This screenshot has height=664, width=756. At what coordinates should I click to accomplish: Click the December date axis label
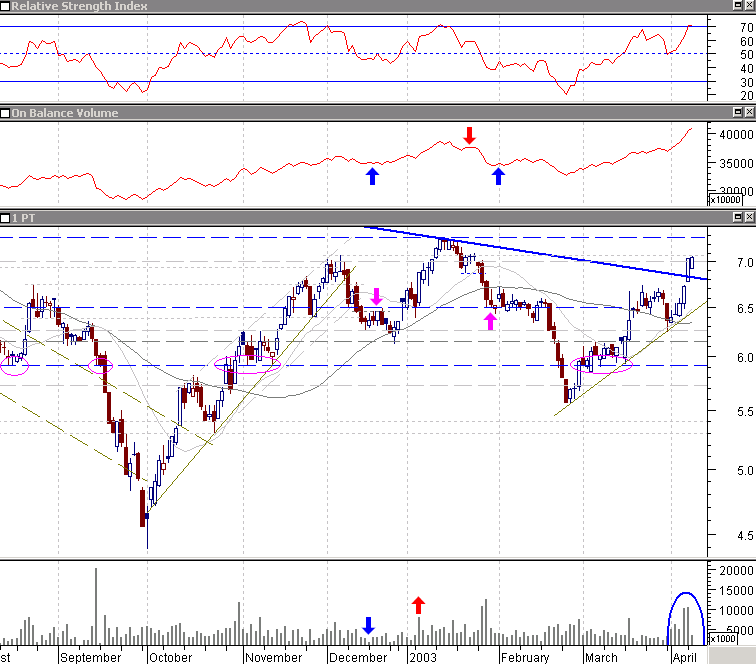click(358, 658)
